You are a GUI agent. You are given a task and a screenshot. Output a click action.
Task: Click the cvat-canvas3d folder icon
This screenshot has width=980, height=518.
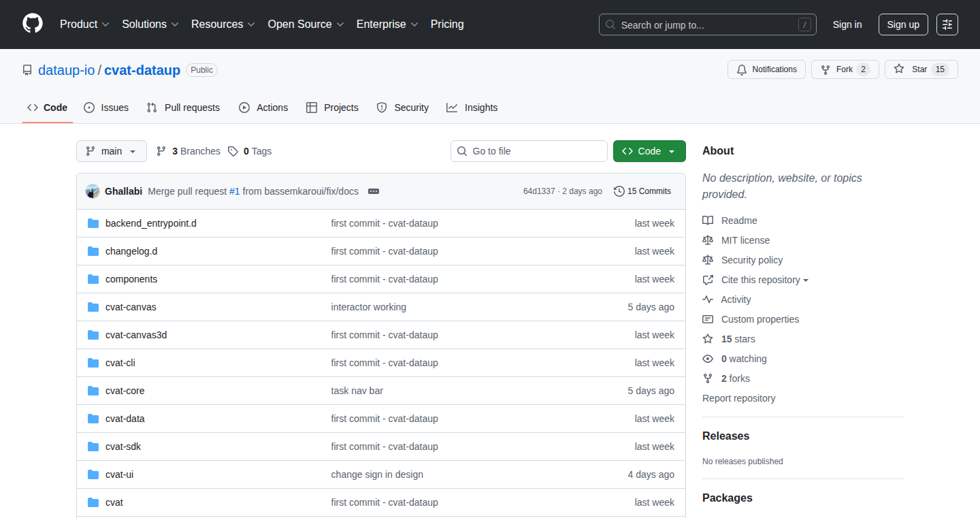pos(93,335)
